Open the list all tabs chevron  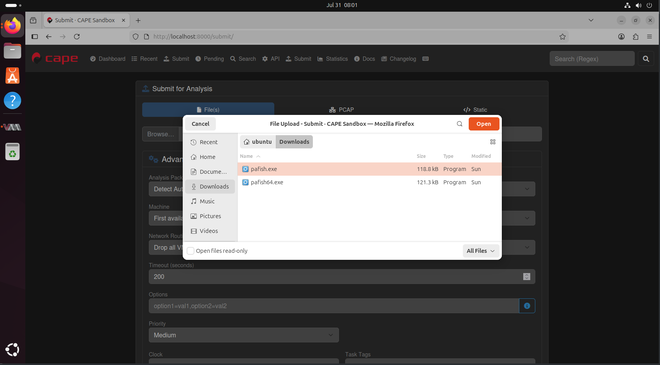click(x=591, y=20)
